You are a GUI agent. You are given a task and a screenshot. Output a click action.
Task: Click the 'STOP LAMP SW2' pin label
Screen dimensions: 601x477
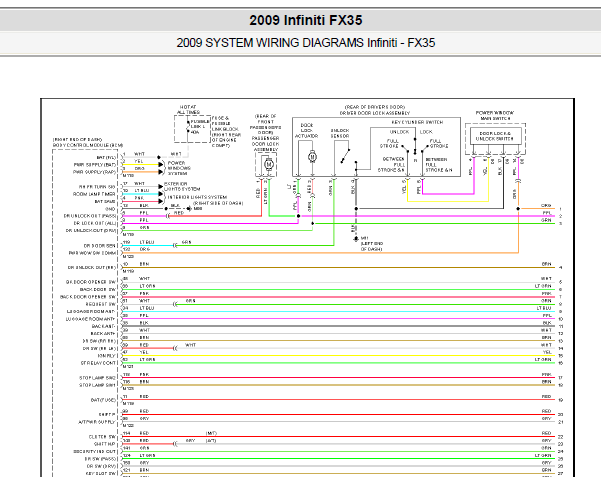pyautogui.click(x=97, y=378)
